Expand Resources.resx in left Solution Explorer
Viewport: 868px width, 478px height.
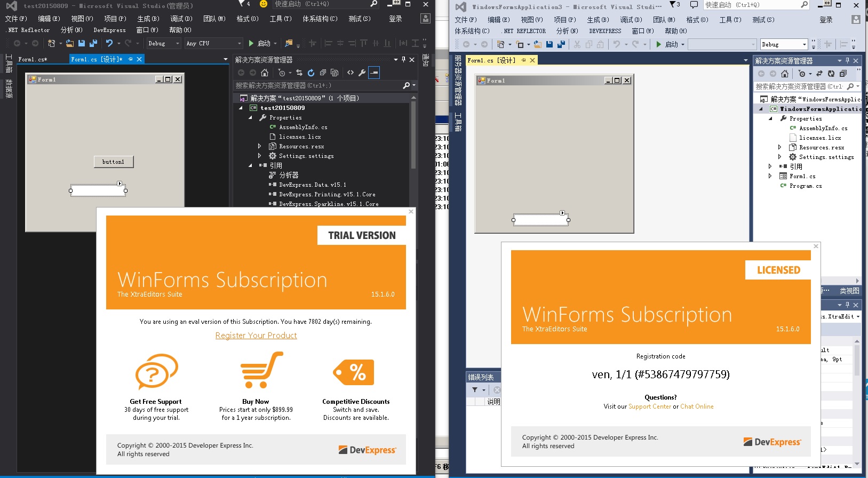point(260,146)
